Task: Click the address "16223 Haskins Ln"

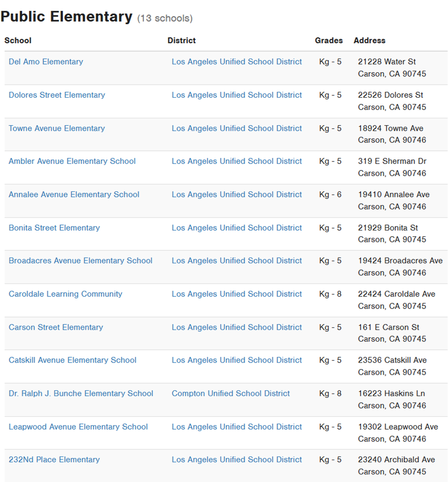Action: coord(391,394)
